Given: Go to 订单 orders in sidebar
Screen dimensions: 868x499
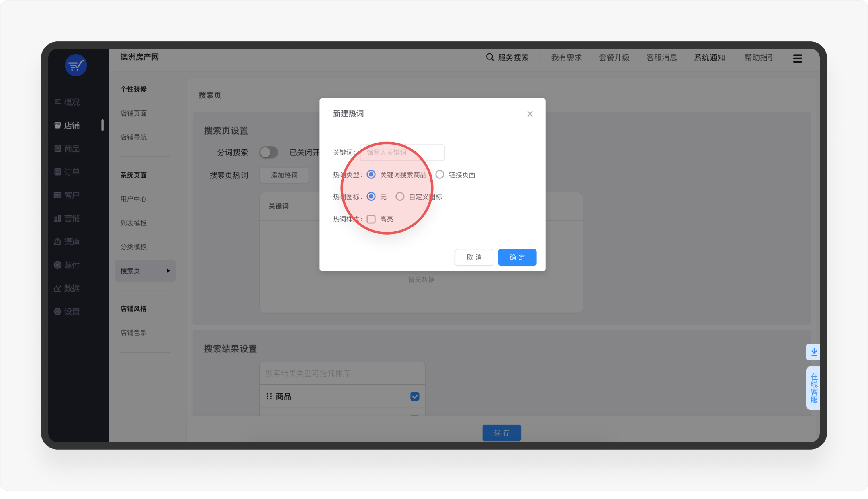Looking at the screenshot, I should pos(67,172).
